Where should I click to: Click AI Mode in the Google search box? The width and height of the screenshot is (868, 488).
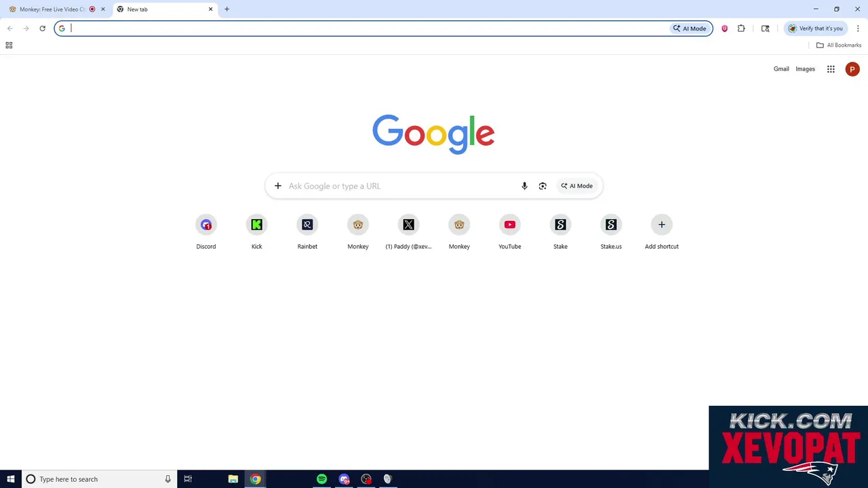point(577,186)
